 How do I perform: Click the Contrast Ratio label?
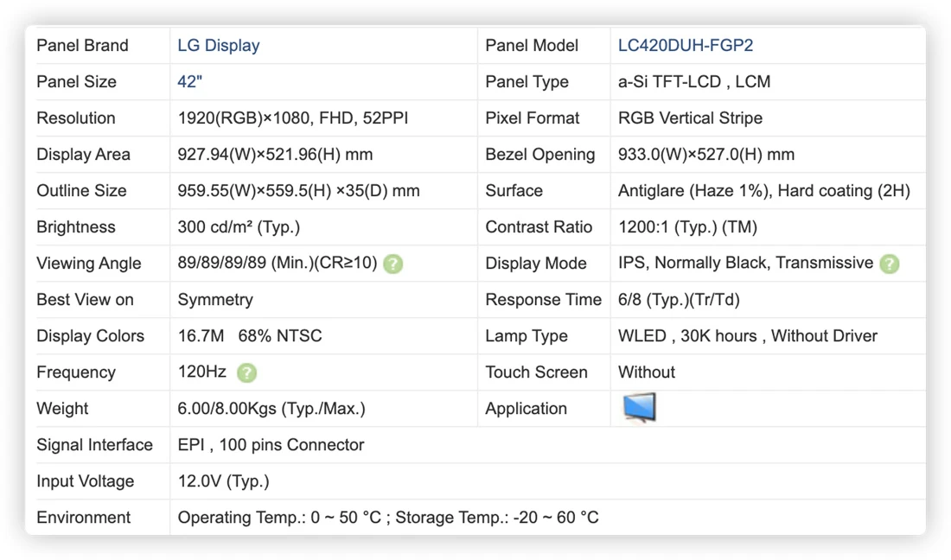pos(539,227)
